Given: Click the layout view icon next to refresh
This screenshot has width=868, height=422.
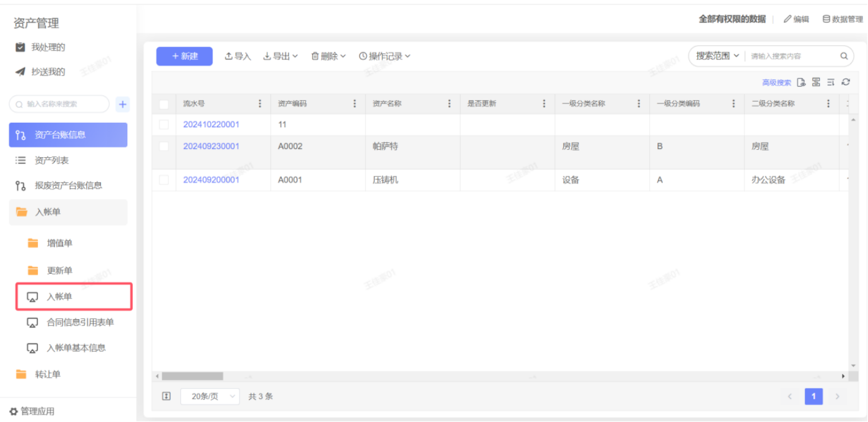Looking at the screenshot, I should click(x=816, y=82).
